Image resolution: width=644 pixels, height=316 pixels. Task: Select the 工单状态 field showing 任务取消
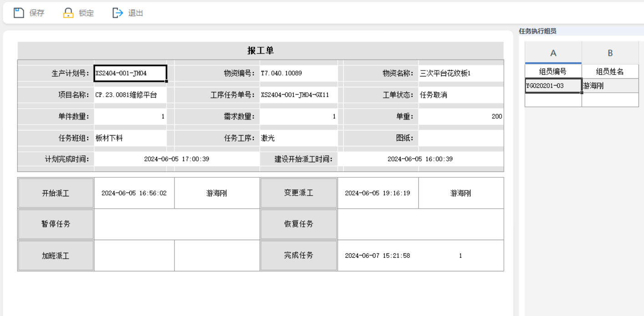[x=461, y=95]
